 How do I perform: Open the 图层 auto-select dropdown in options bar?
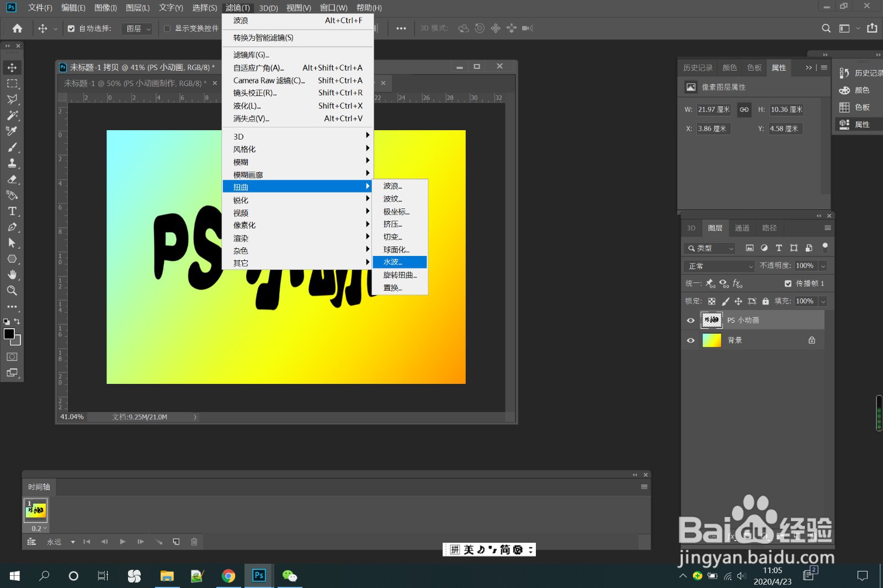(137, 29)
